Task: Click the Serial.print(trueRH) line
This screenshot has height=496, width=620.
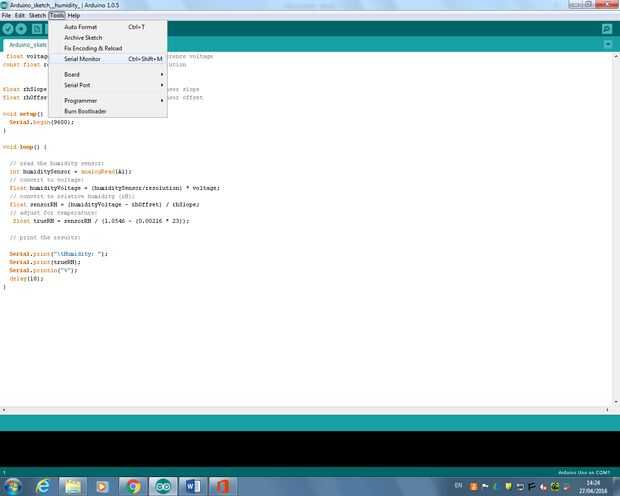Action: 45,262
